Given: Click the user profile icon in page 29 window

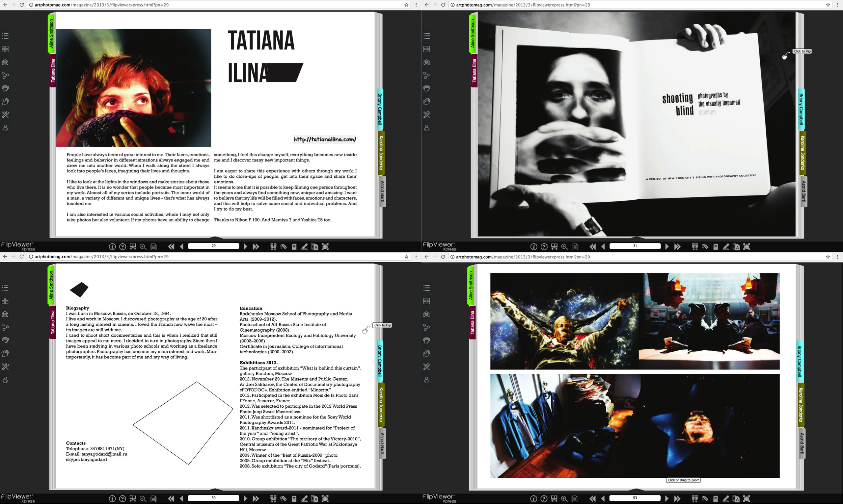Looking at the screenshot, I should pos(5,128).
